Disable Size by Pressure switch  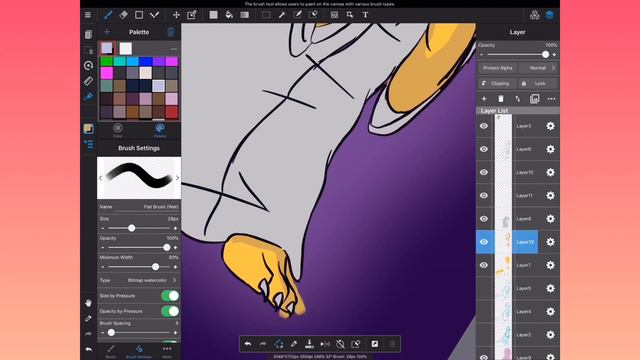click(x=170, y=296)
